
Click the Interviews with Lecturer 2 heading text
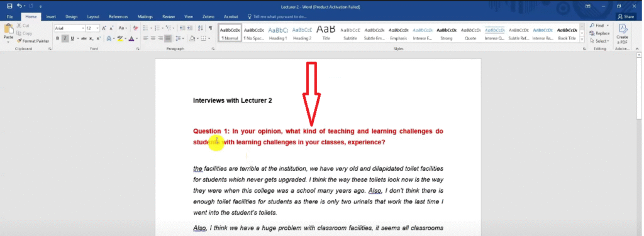pos(233,100)
